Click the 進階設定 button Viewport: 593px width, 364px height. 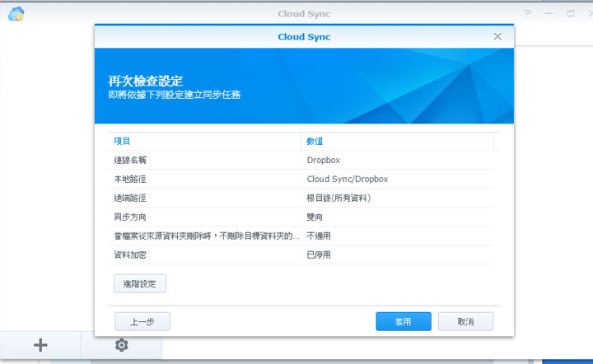coord(140,283)
